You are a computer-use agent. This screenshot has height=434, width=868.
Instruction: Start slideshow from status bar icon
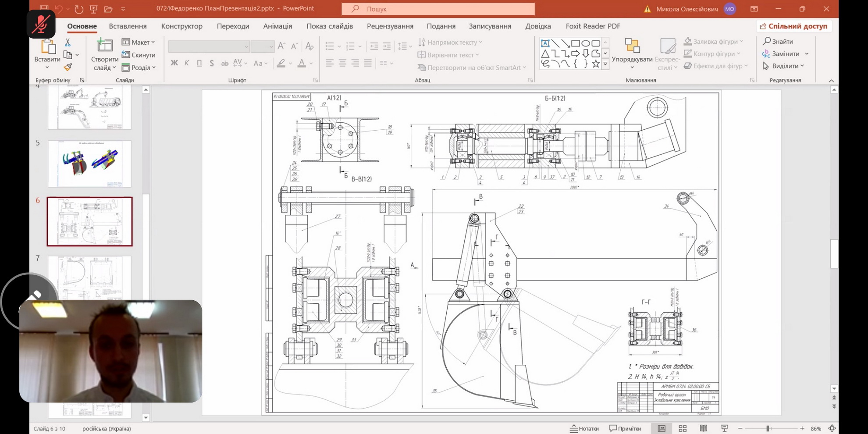[725, 428]
